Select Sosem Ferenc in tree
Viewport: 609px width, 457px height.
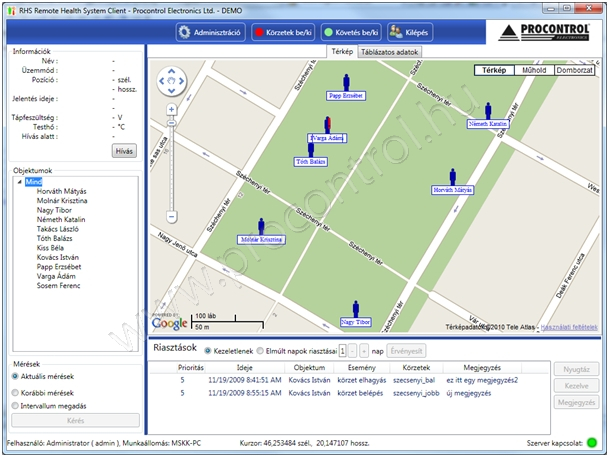coord(58,286)
